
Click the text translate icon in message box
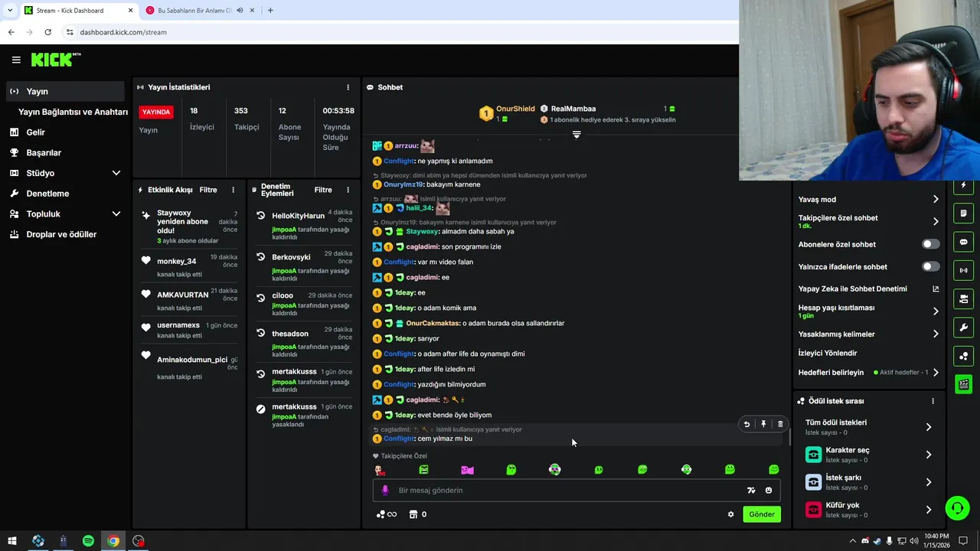[751, 491]
